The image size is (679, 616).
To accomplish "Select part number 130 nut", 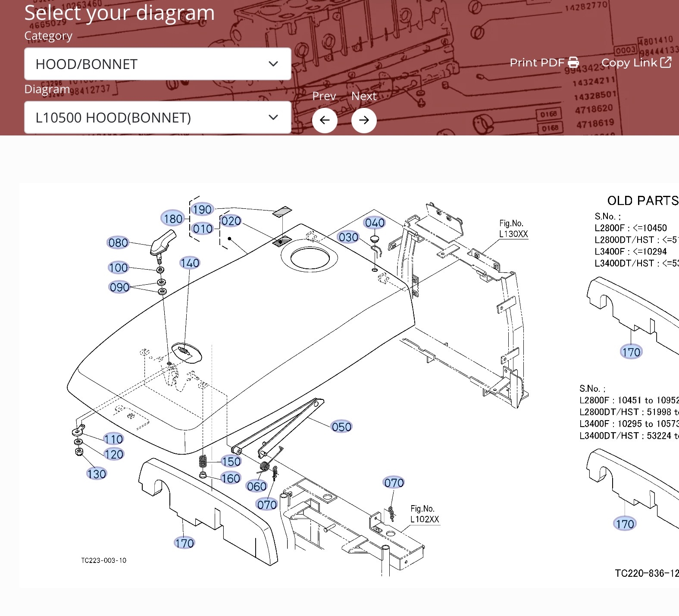I will tap(97, 474).
